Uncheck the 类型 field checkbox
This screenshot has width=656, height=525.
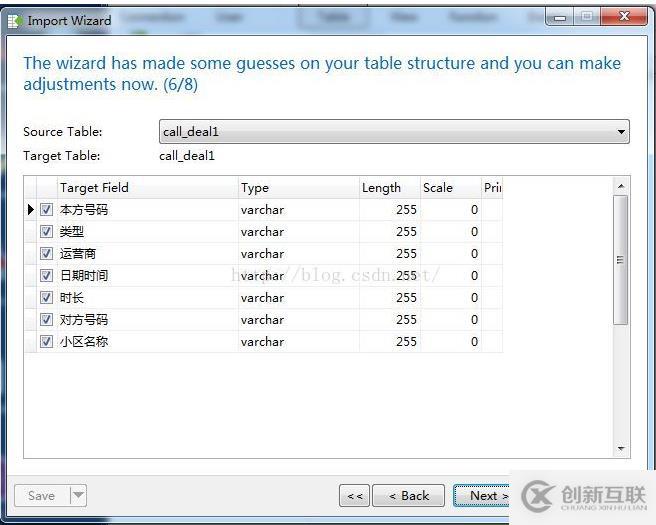pos(46,232)
